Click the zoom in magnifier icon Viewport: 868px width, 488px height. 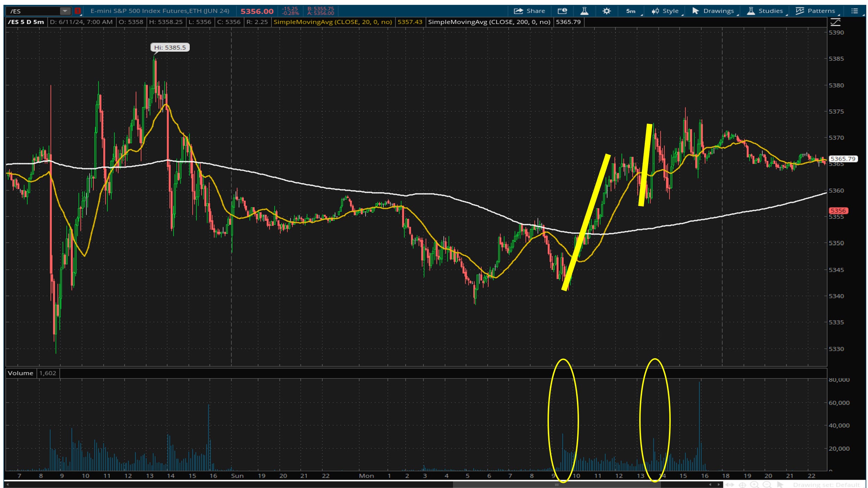(755, 485)
